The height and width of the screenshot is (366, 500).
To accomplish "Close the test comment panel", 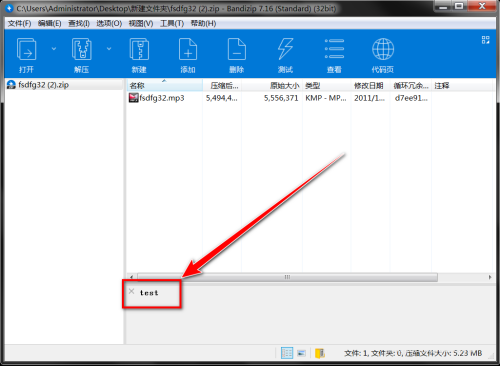I will click(x=131, y=291).
